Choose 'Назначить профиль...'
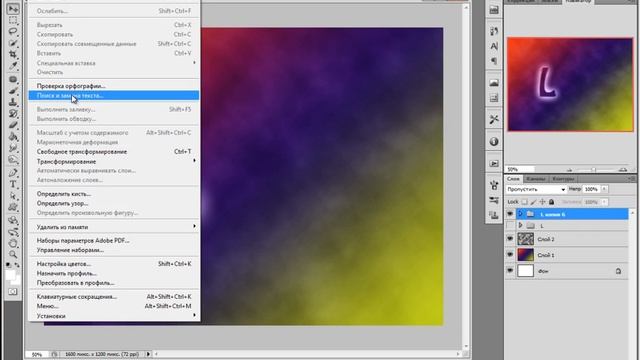Screen dimensions: 640x360 point(114,273)
